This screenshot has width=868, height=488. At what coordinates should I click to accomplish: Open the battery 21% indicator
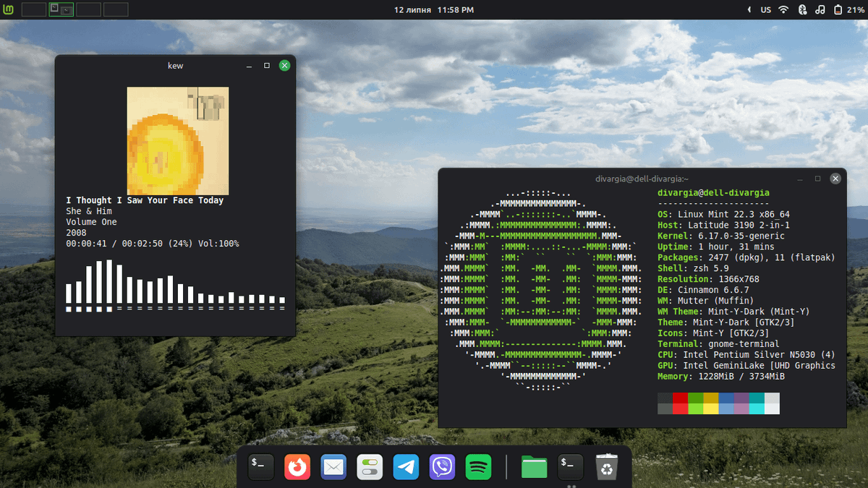coord(848,9)
